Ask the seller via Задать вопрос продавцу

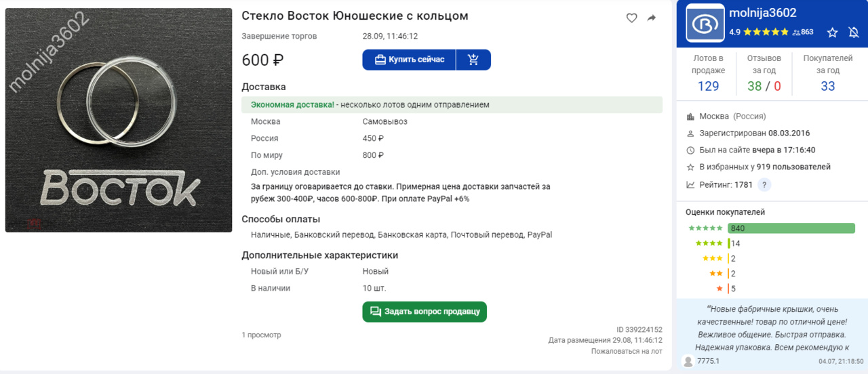(425, 312)
